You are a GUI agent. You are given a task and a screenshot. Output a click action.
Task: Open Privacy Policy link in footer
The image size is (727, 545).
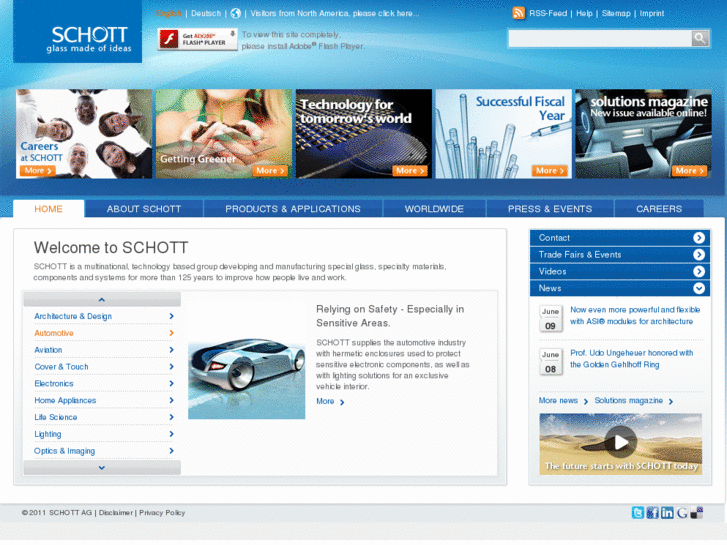click(x=162, y=513)
